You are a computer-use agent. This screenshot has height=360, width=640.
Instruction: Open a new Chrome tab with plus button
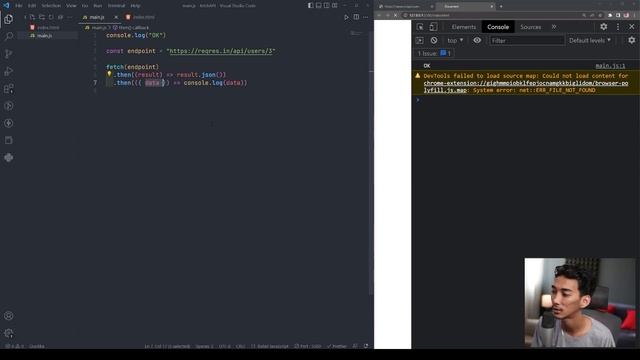click(x=501, y=7)
